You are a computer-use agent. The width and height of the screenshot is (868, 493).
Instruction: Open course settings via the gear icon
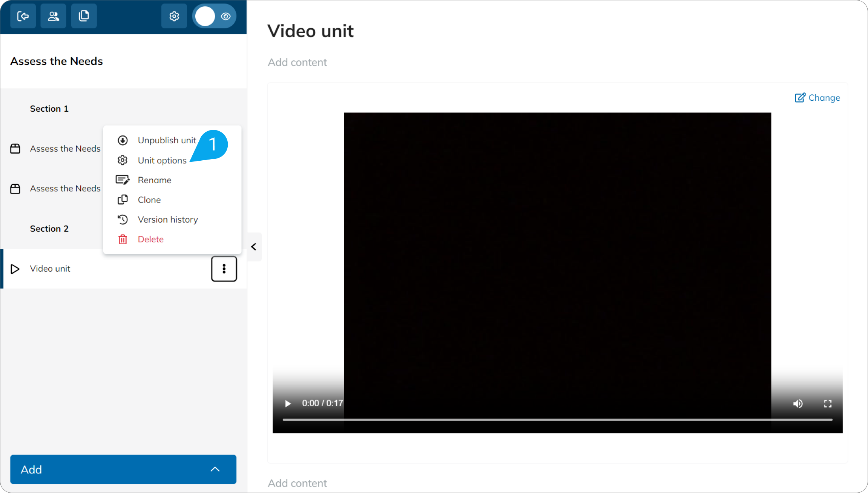click(x=174, y=16)
